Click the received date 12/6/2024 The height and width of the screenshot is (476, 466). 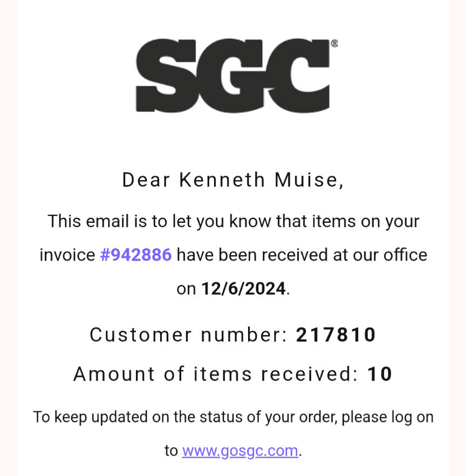(x=243, y=289)
